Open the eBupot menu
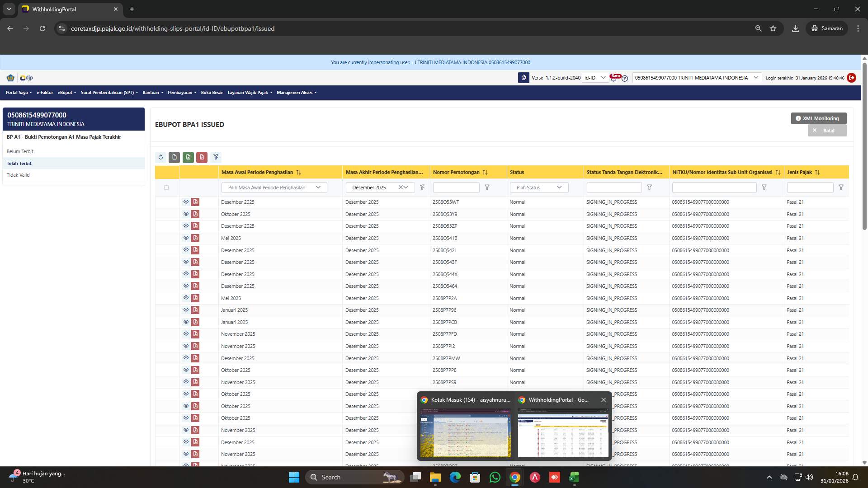 [66, 93]
